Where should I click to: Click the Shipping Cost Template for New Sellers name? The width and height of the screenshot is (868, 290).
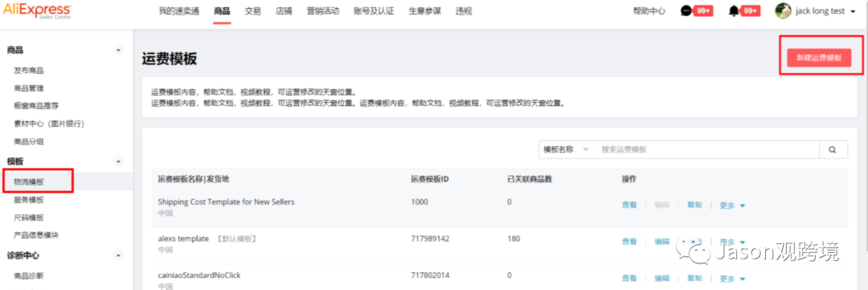226,202
